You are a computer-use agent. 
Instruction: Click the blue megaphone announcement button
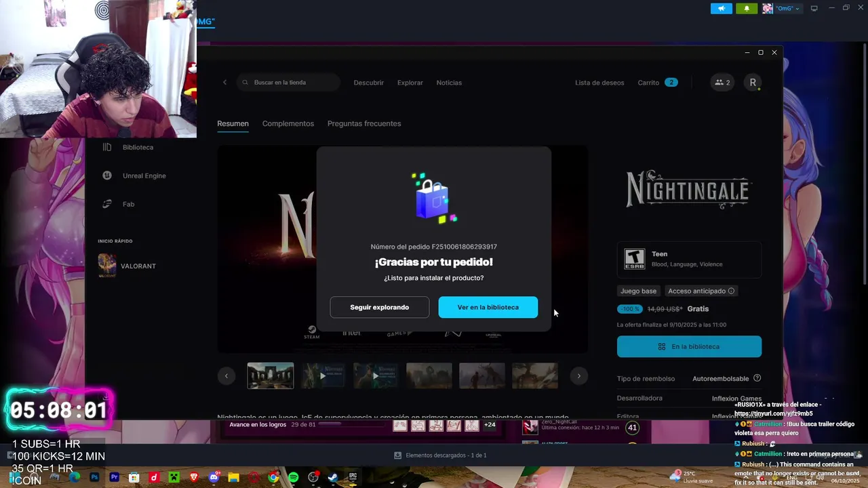[722, 8]
